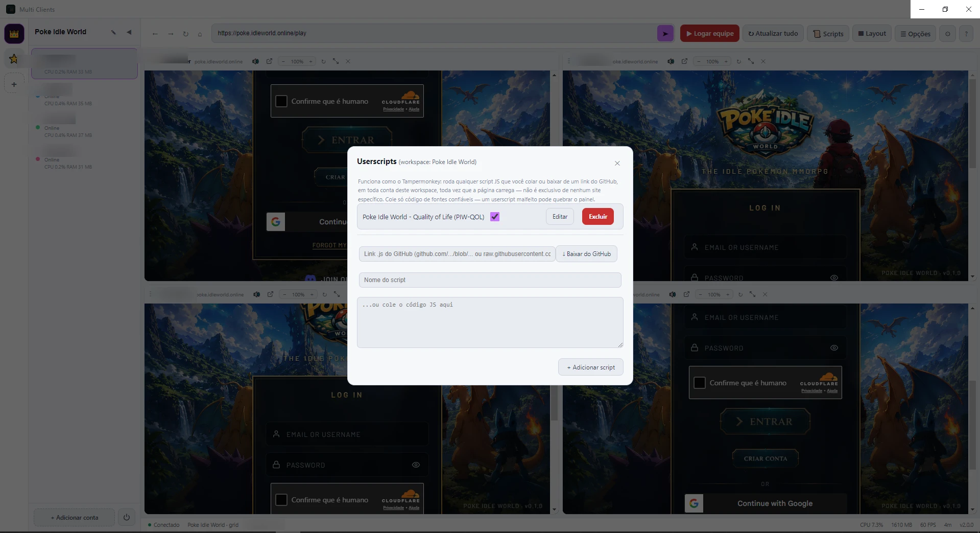This screenshot has width=980, height=533.
Task: Click the red Logar equipe button
Action: pos(710,34)
